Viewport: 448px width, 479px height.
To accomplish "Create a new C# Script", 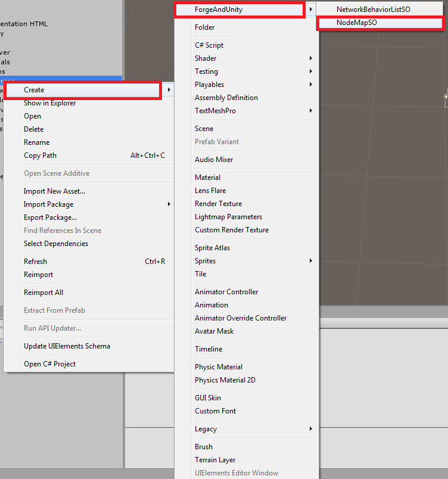I will pyautogui.click(x=247, y=45).
